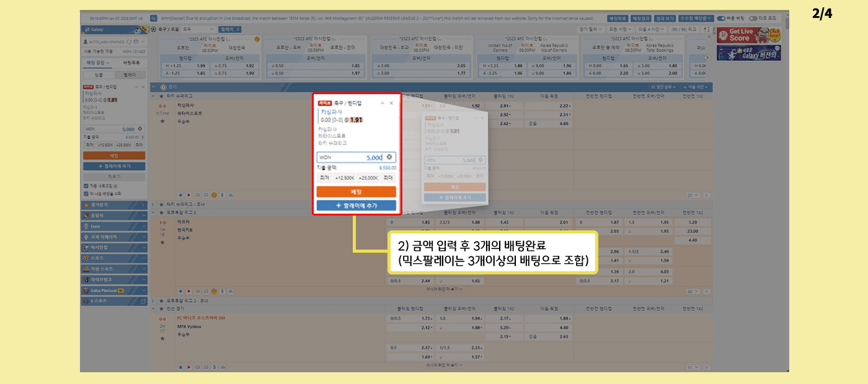Clear the WON stake amount in highlighted bet slip

coord(389,157)
